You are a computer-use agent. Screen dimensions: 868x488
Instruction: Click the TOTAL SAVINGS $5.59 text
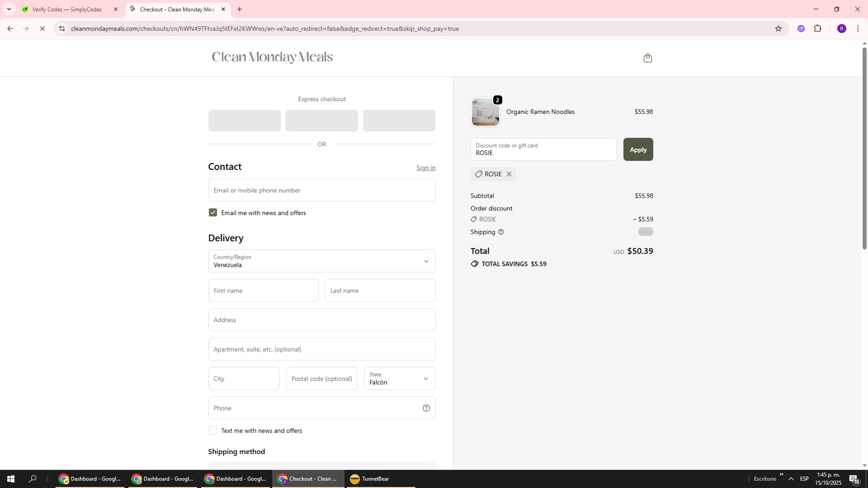pyautogui.click(x=514, y=264)
